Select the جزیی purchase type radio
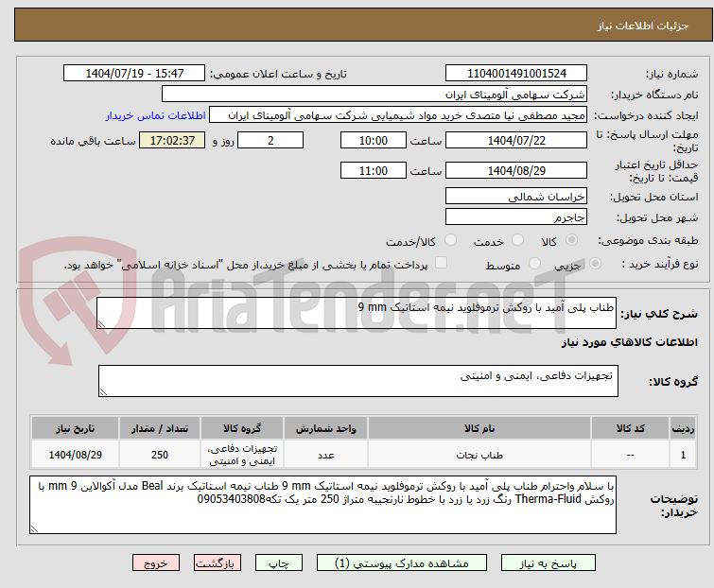The height and width of the screenshot is (588, 714). [595, 263]
